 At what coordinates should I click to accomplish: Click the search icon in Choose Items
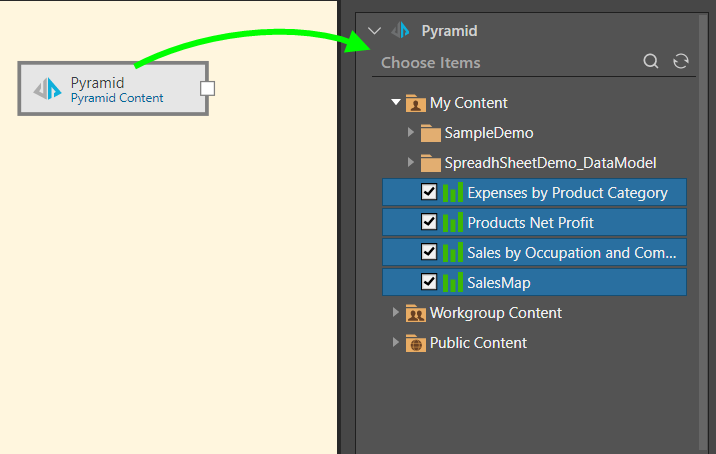(651, 62)
